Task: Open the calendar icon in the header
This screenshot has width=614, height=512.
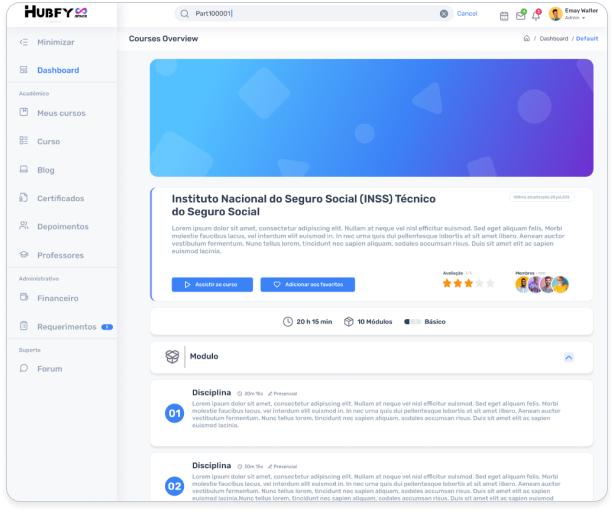Action: [x=504, y=16]
